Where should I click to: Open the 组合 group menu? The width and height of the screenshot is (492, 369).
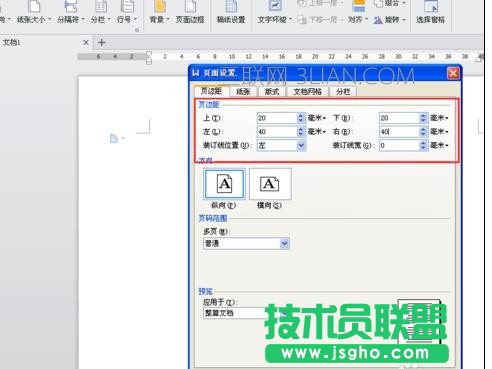(390, 4)
